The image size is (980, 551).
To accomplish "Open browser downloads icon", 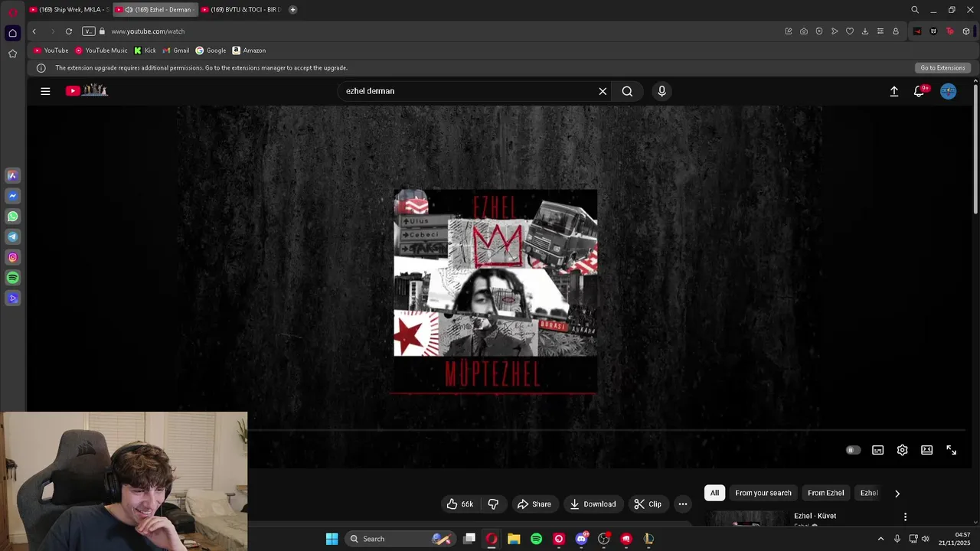I will pos(865,31).
